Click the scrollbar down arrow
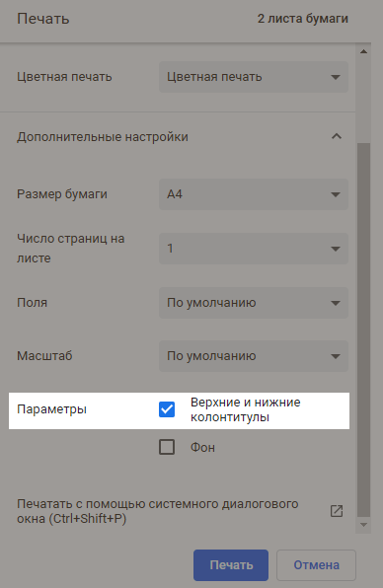 coord(363,525)
